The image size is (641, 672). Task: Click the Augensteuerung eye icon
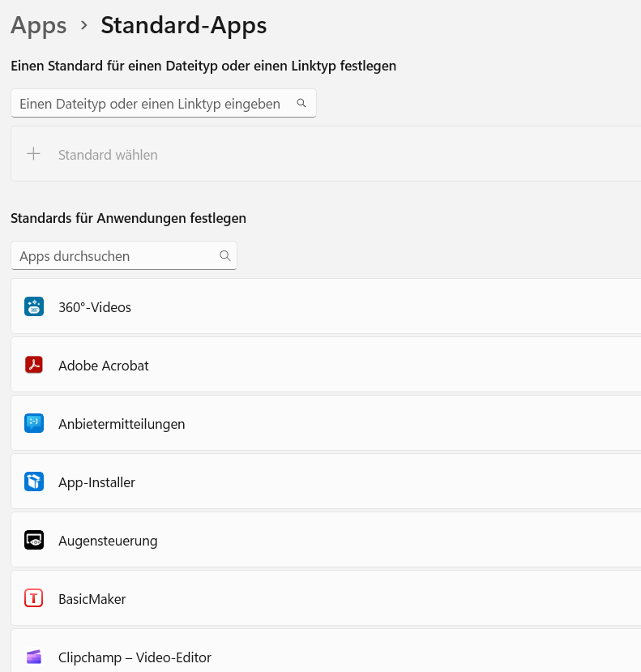tap(33, 541)
